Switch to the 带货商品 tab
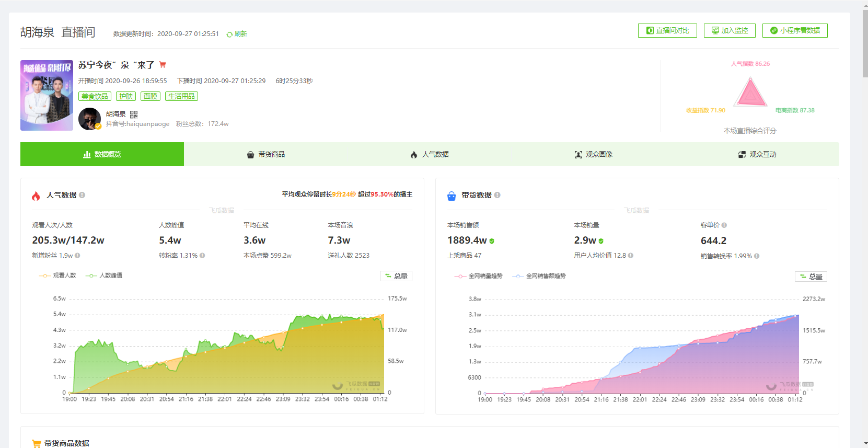 (x=266, y=154)
